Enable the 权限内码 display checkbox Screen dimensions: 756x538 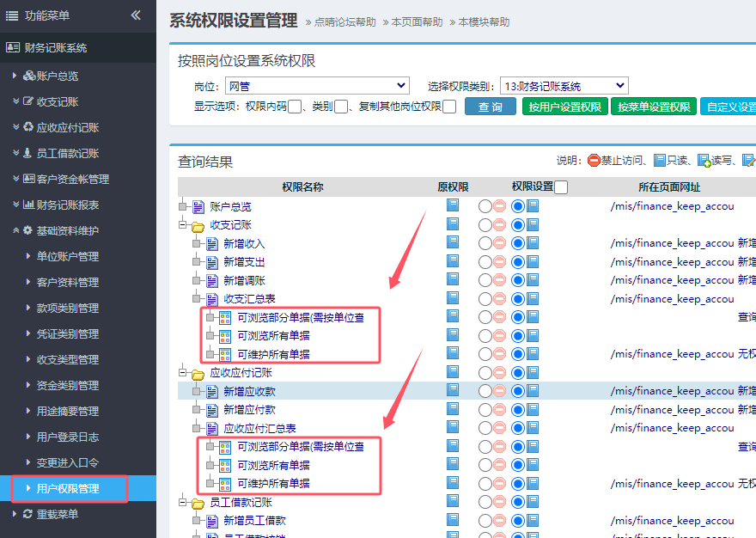295,107
